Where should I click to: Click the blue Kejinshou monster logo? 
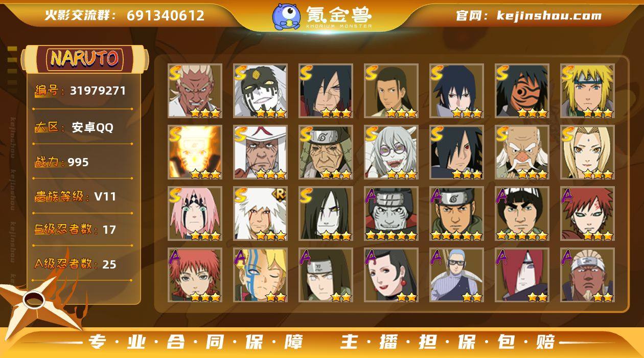tap(286, 16)
